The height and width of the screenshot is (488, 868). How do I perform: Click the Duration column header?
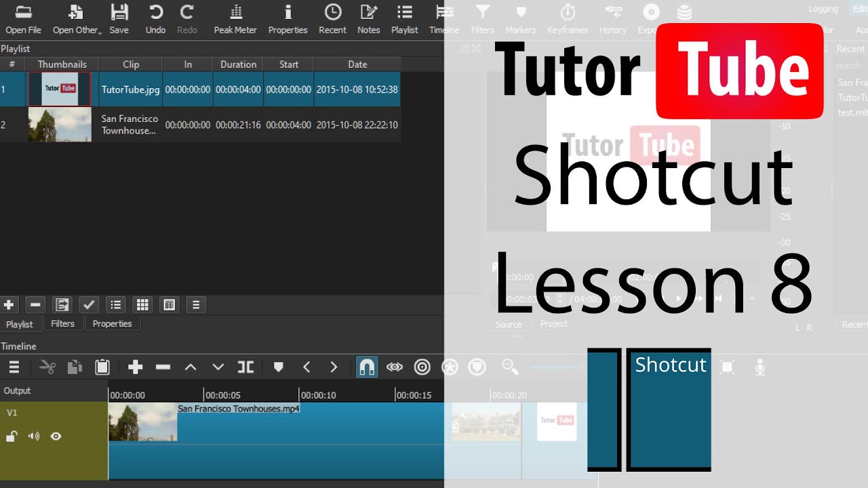[x=238, y=64]
